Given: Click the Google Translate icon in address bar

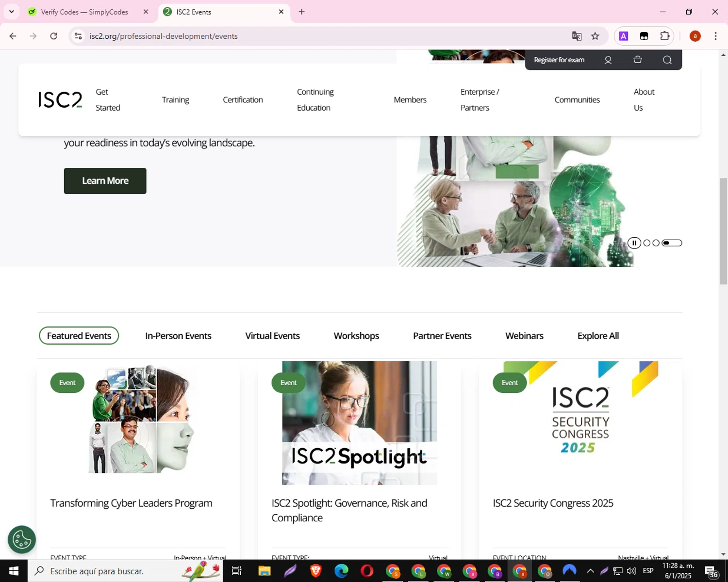Looking at the screenshot, I should (x=577, y=36).
